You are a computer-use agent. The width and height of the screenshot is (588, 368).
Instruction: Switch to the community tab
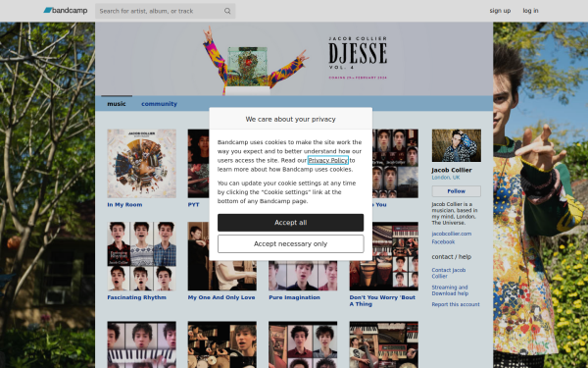coord(159,104)
